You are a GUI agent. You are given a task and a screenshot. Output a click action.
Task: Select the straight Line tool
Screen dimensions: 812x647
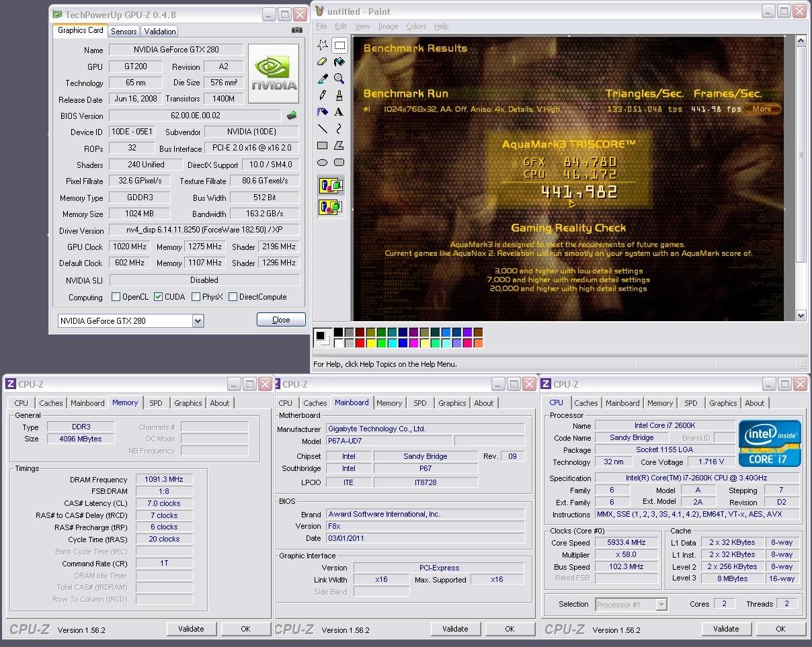pyautogui.click(x=323, y=129)
